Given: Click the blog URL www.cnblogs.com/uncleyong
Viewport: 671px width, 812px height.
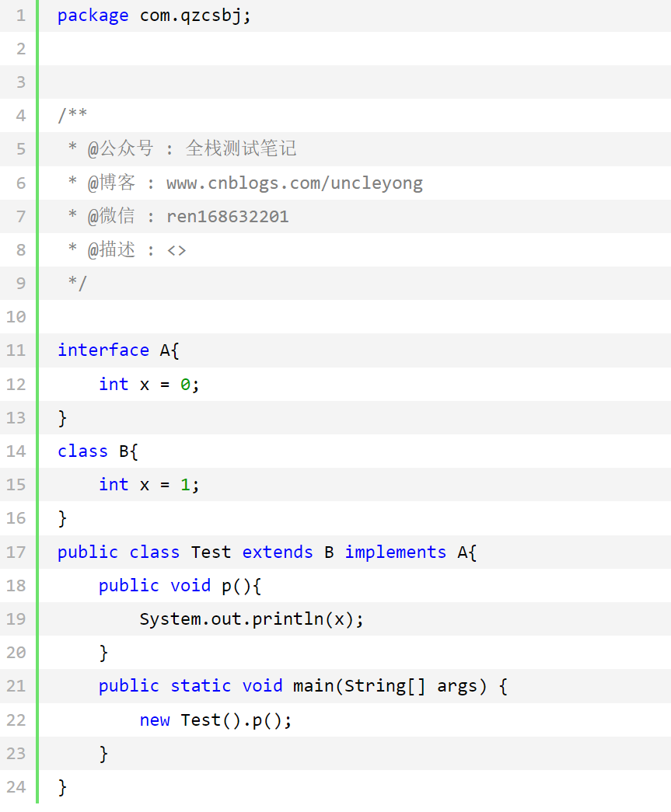Looking at the screenshot, I should coord(295,183).
